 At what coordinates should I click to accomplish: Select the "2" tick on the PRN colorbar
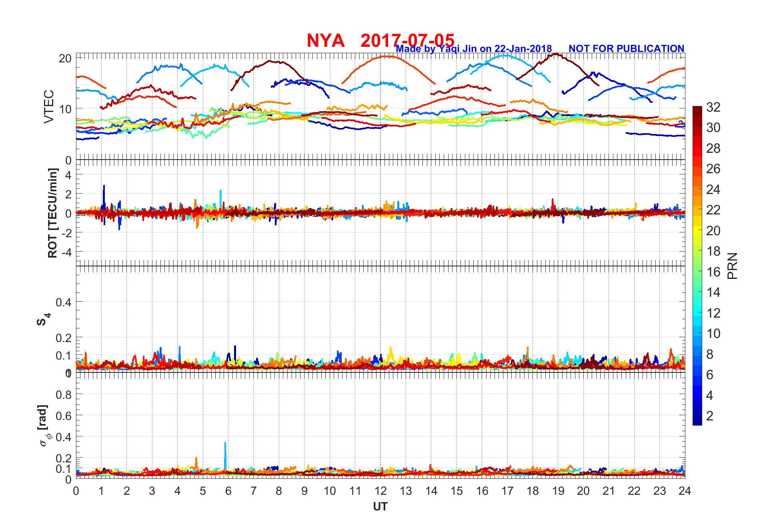(x=710, y=416)
